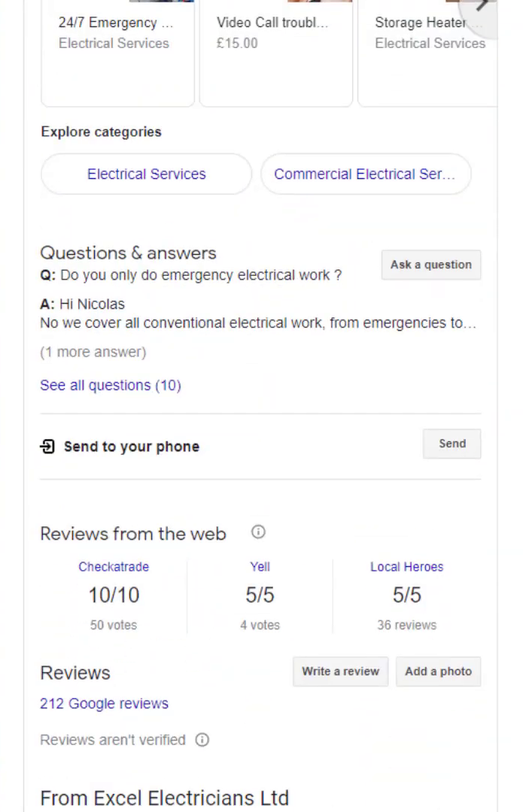The image size is (523, 812).
Task: Click the truncated answer starting No we cover
Action: [258, 323]
